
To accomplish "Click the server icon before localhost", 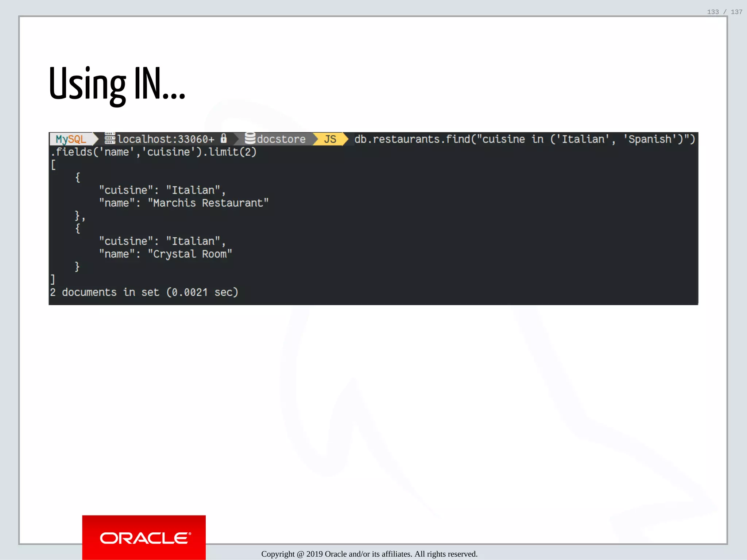I will point(110,139).
